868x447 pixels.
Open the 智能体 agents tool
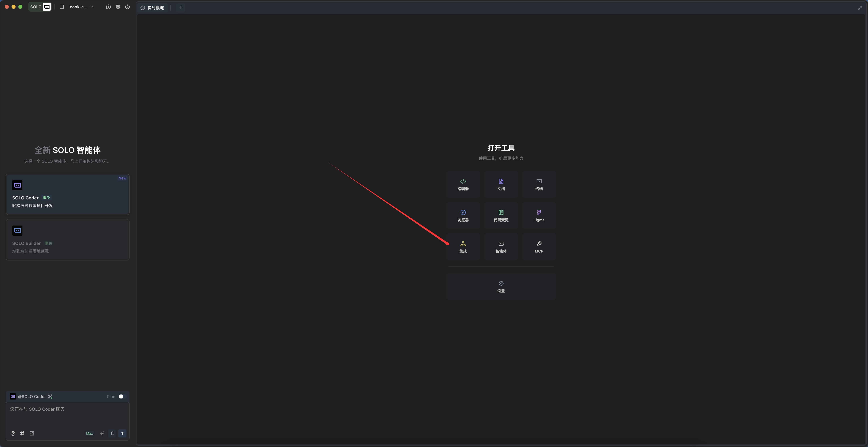tap(501, 247)
